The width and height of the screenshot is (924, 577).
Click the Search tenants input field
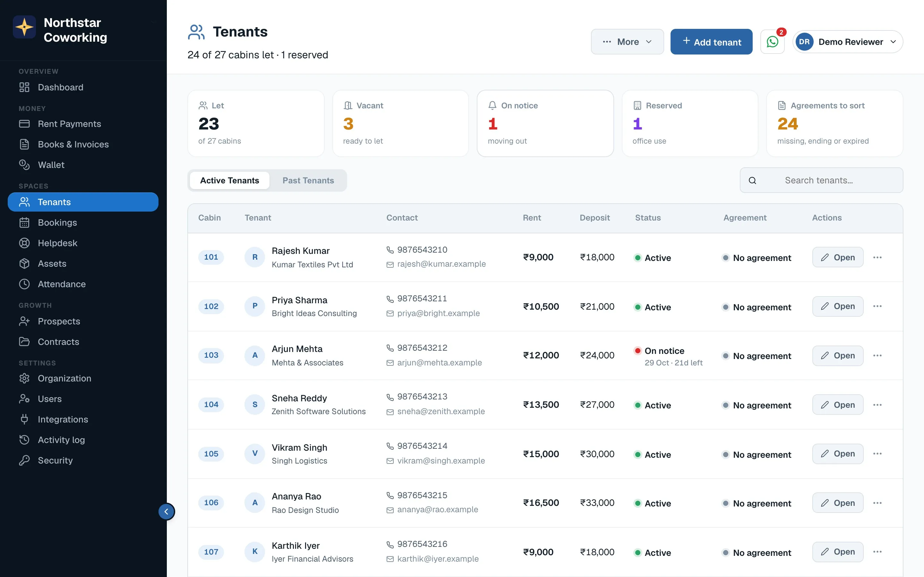pos(821,180)
